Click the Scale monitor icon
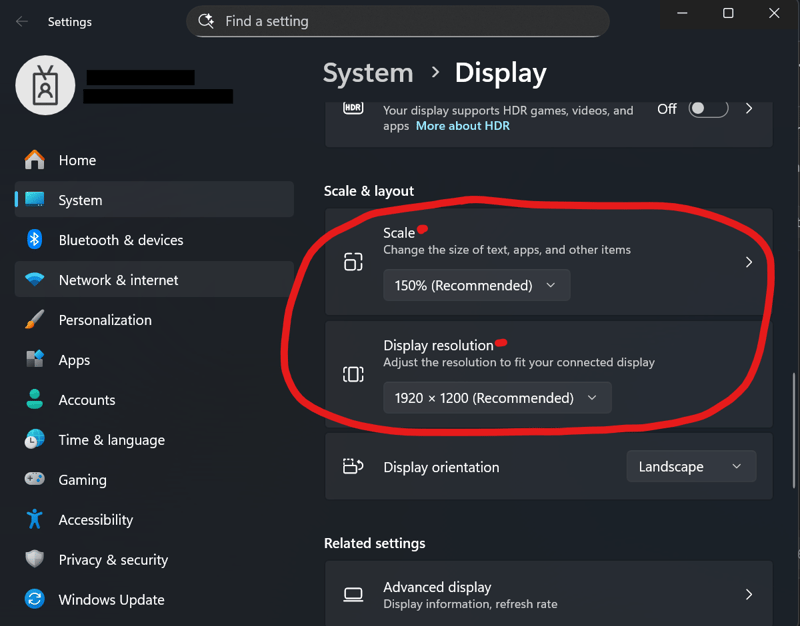Viewport: 800px width, 626px height. [353, 262]
